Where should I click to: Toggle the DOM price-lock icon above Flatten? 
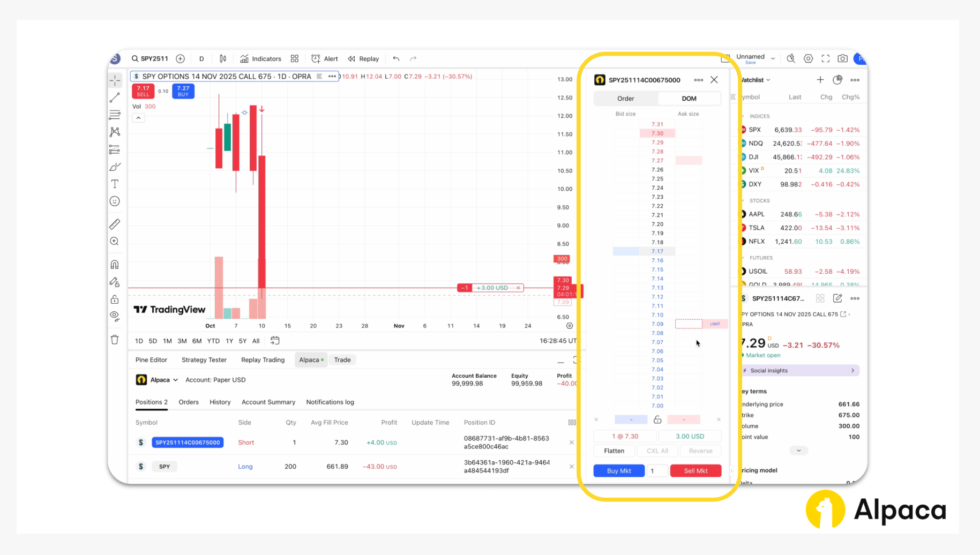pos(657,419)
